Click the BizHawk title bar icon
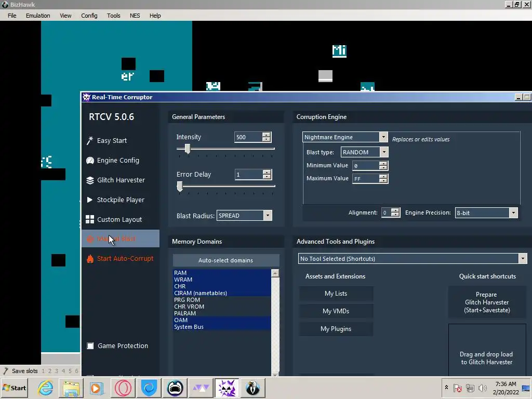Image resolution: width=532 pixels, height=399 pixels. click(x=5, y=4)
